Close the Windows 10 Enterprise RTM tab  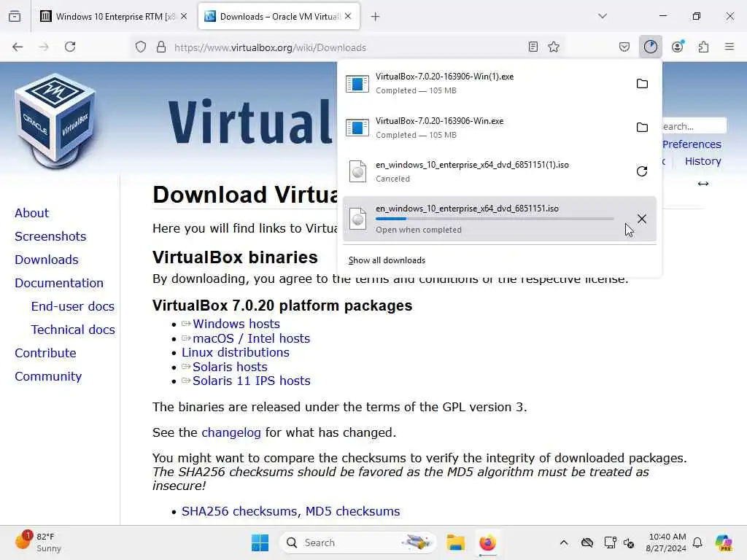pyautogui.click(x=184, y=16)
